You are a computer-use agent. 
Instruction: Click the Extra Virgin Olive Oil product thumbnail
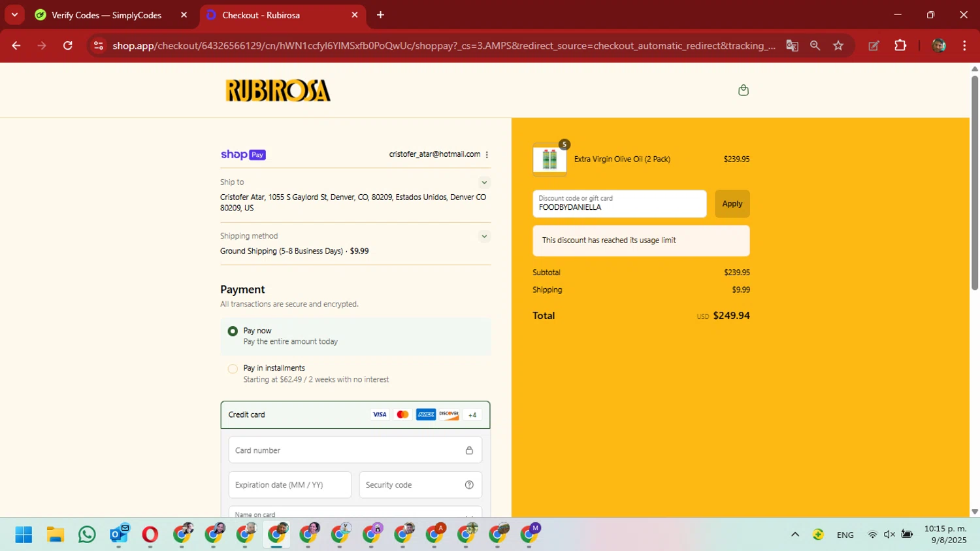point(549,159)
